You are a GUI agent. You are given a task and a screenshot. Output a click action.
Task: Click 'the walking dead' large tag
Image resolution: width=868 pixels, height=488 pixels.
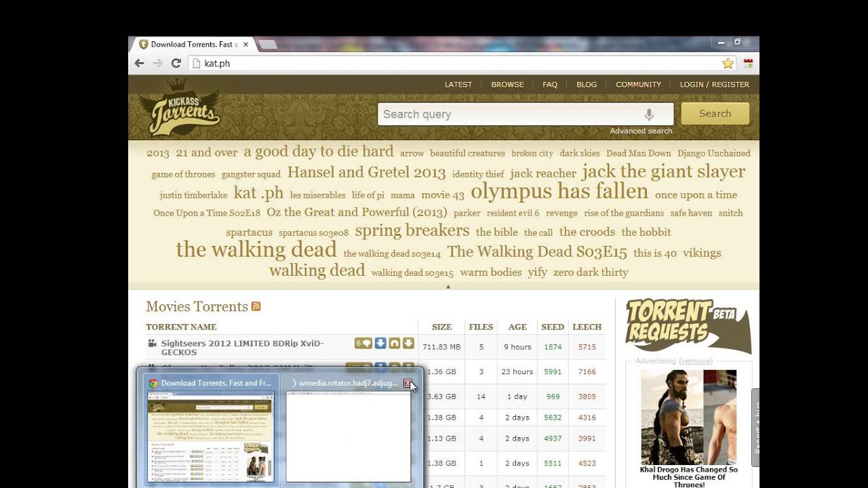point(256,250)
